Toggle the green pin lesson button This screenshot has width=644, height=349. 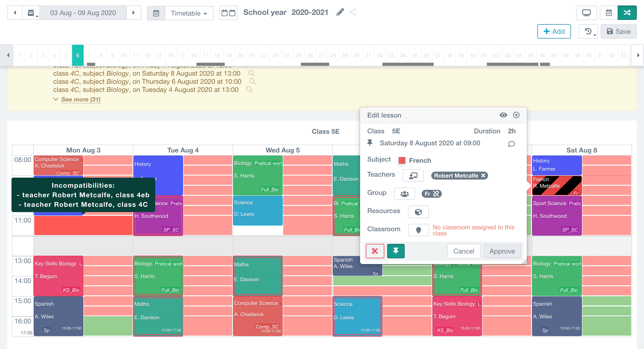396,251
